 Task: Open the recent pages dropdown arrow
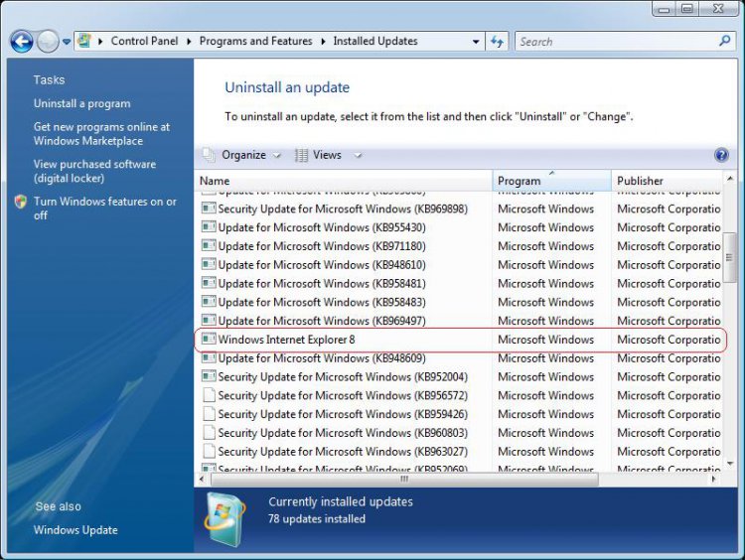tap(67, 42)
